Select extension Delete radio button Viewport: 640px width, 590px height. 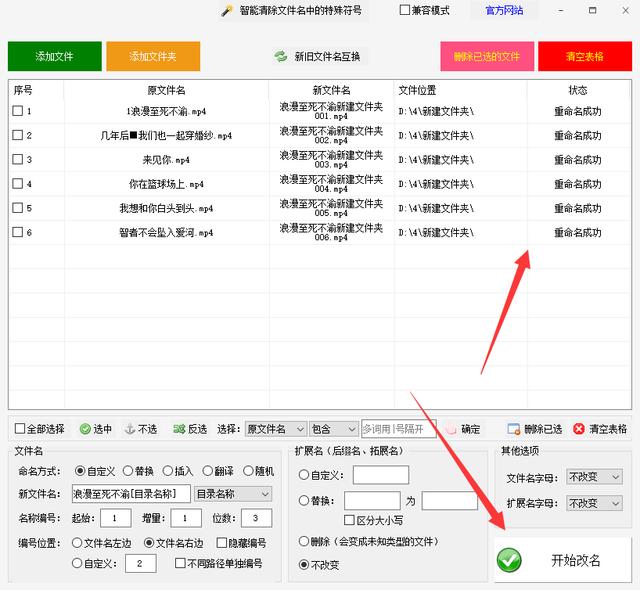click(x=304, y=541)
